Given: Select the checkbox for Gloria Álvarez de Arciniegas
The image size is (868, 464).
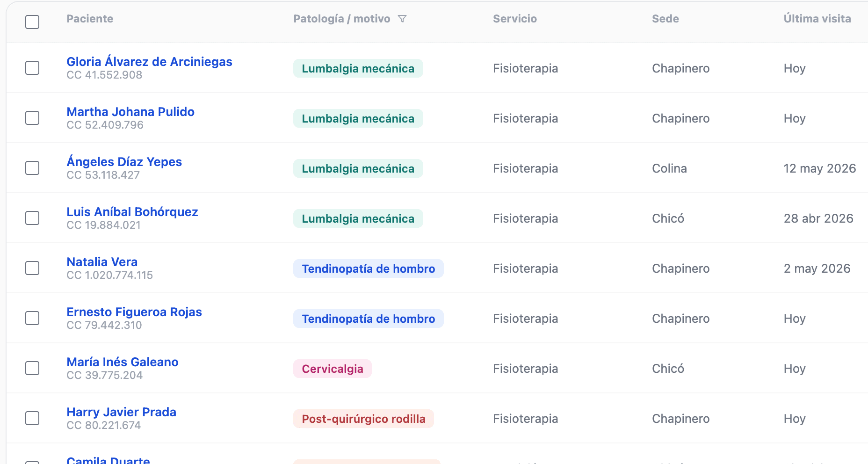Looking at the screenshot, I should [x=32, y=68].
